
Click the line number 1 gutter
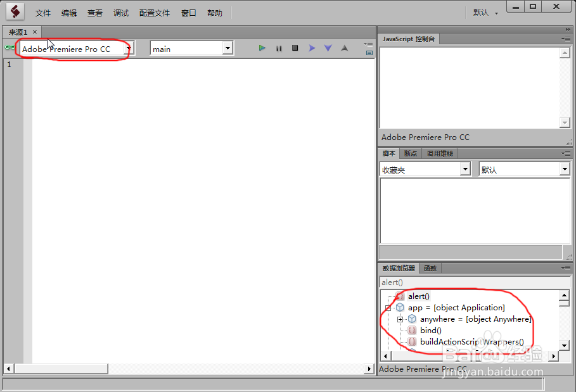pyautogui.click(x=9, y=65)
